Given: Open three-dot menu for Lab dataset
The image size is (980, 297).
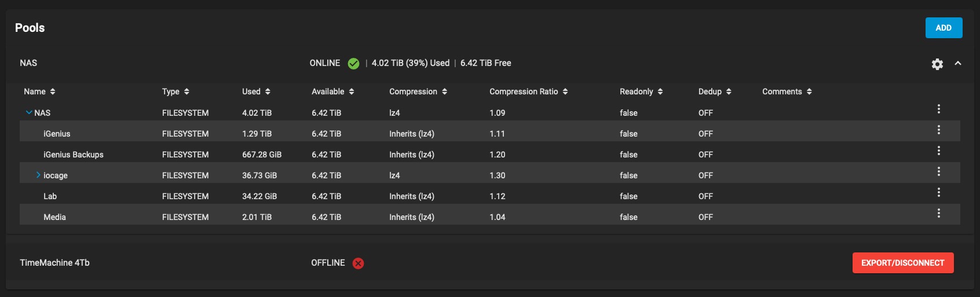Looking at the screenshot, I should tap(938, 192).
